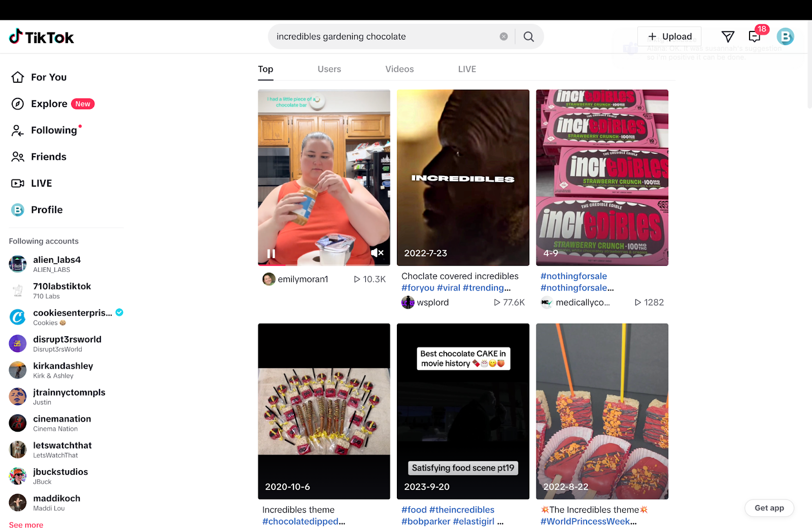The width and height of the screenshot is (812, 528).
Task: Open cookiesenterpris... account
Action: (66, 317)
